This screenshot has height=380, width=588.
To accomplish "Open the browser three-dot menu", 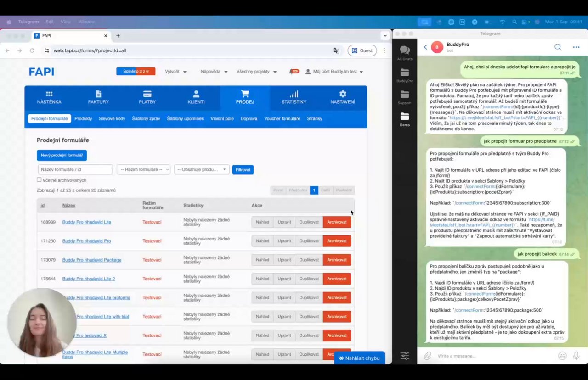I will point(384,50).
